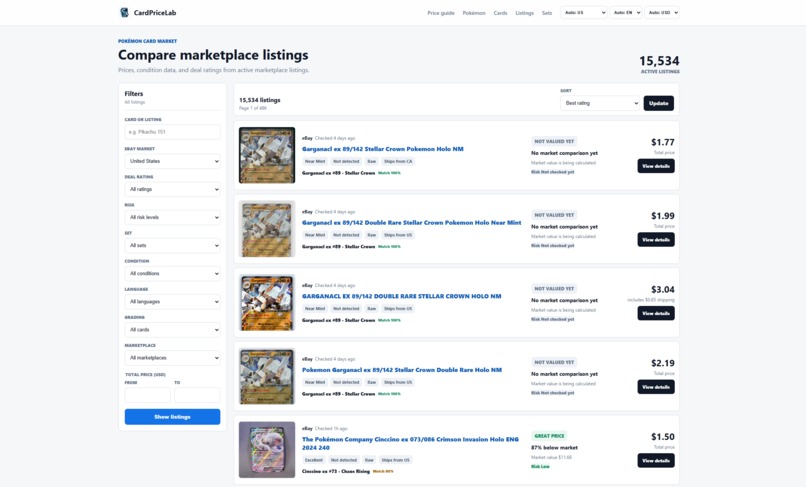Open the Price guide nav item

tap(441, 13)
